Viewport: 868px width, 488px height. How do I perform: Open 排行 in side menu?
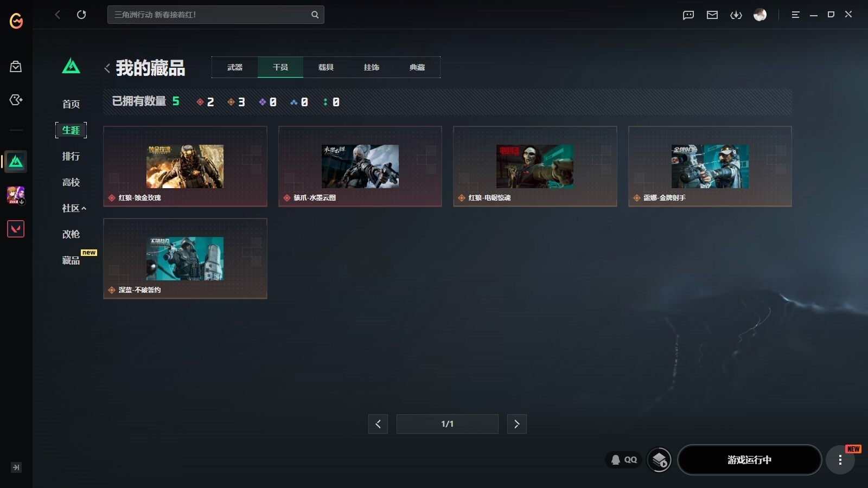[x=71, y=156]
